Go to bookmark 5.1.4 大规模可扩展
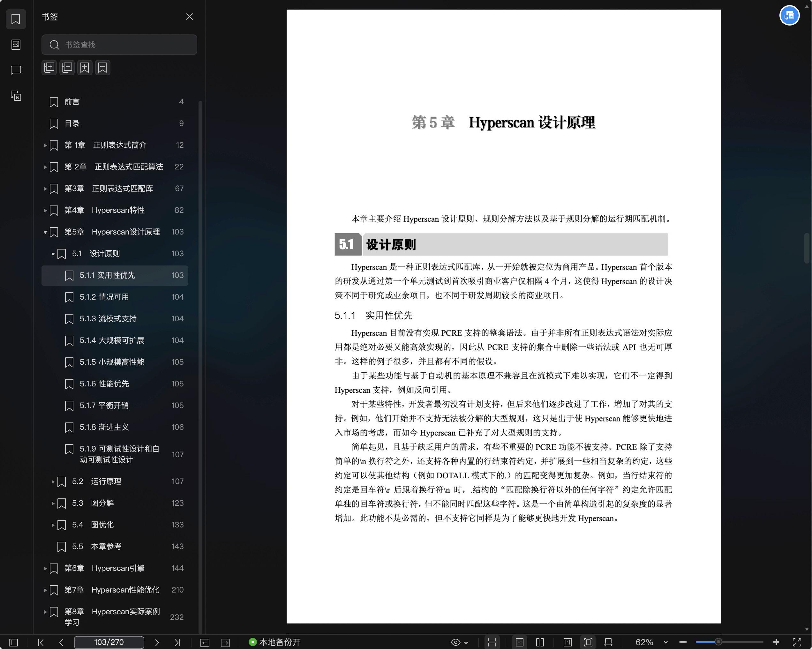812x649 pixels. pos(115,341)
